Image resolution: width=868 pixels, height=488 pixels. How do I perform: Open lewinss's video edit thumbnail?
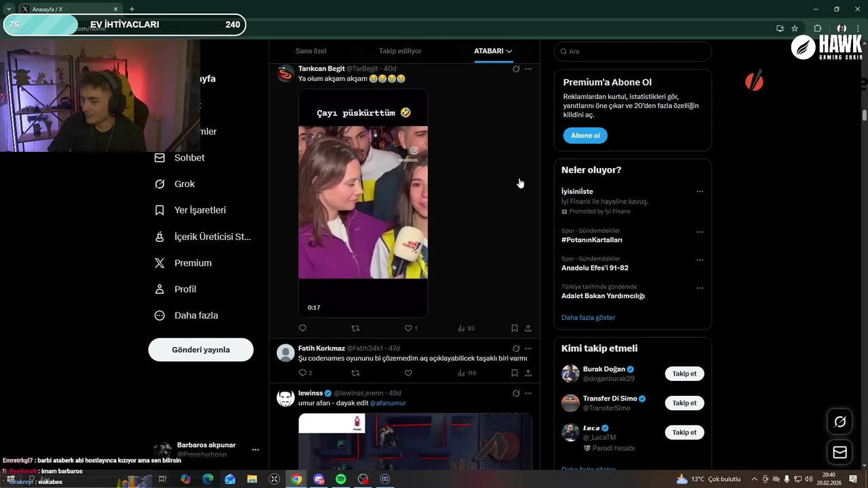click(415, 441)
